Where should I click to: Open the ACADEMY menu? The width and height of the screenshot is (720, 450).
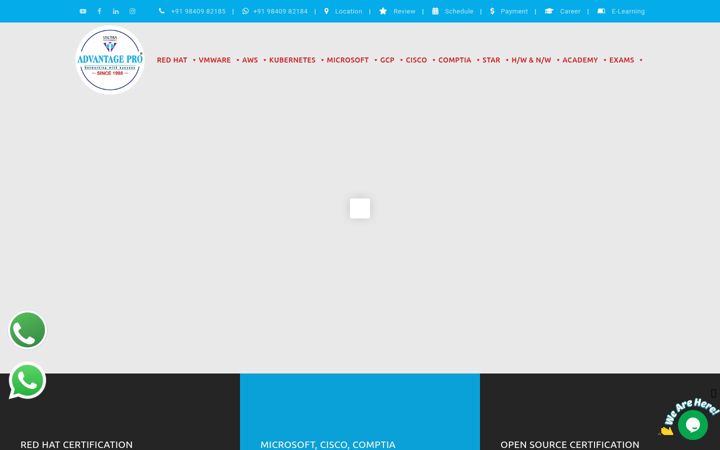pyautogui.click(x=580, y=60)
